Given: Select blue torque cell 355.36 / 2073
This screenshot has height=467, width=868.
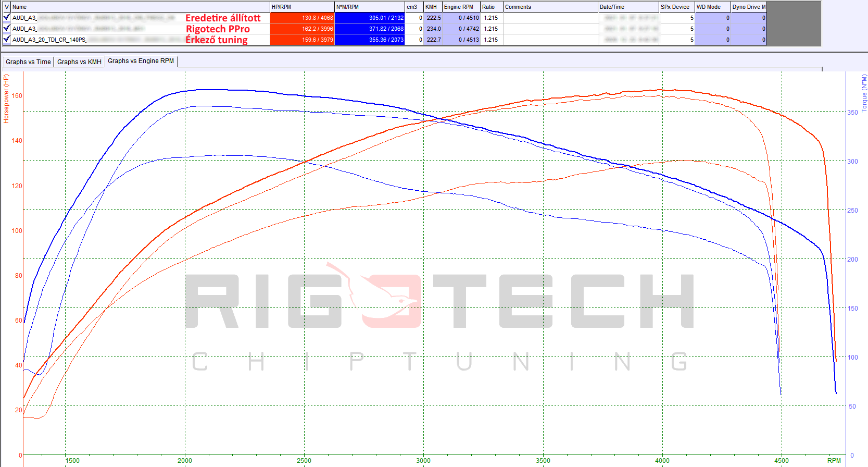Looking at the screenshot, I should point(370,40).
